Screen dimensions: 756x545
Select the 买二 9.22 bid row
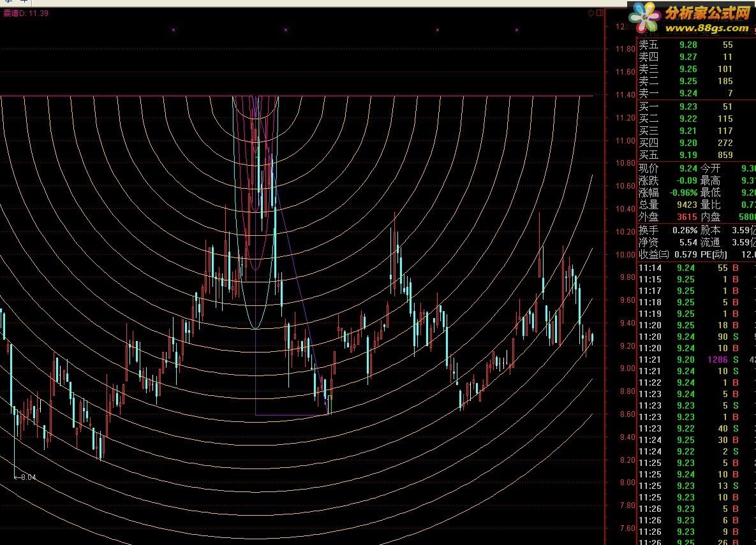[x=696, y=119]
